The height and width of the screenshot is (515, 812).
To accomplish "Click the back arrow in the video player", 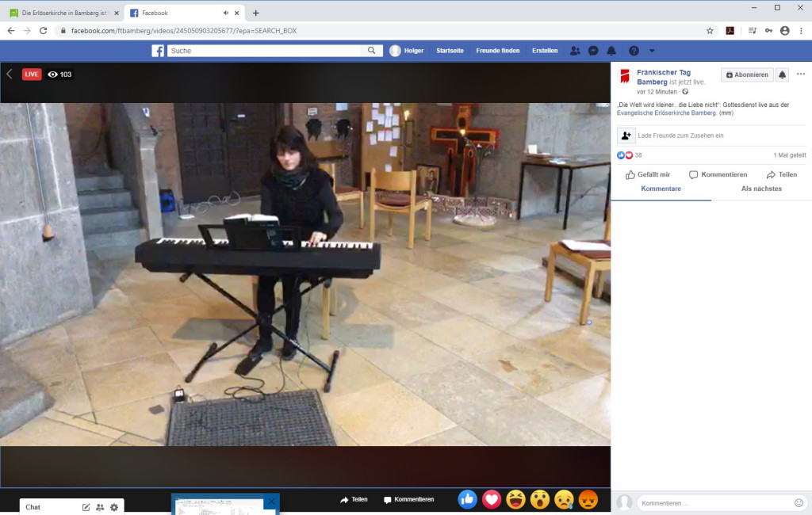I will pyautogui.click(x=10, y=74).
